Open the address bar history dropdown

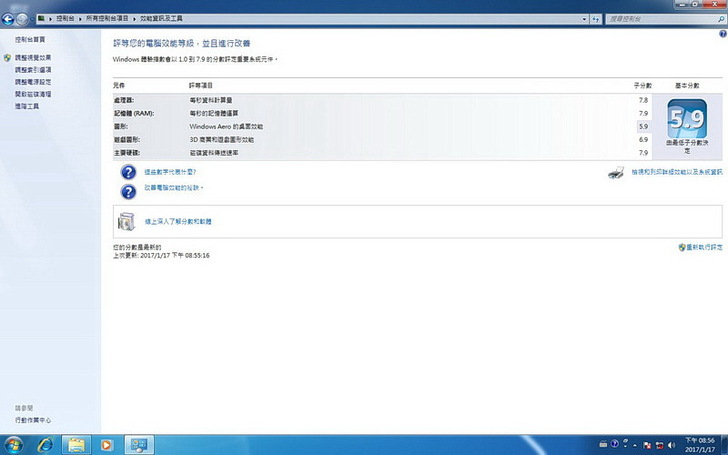coord(584,19)
